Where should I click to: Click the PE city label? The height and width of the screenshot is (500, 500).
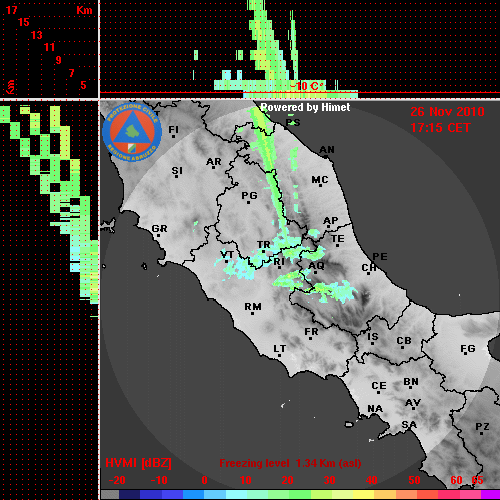pyautogui.click(x=380, y=256)
